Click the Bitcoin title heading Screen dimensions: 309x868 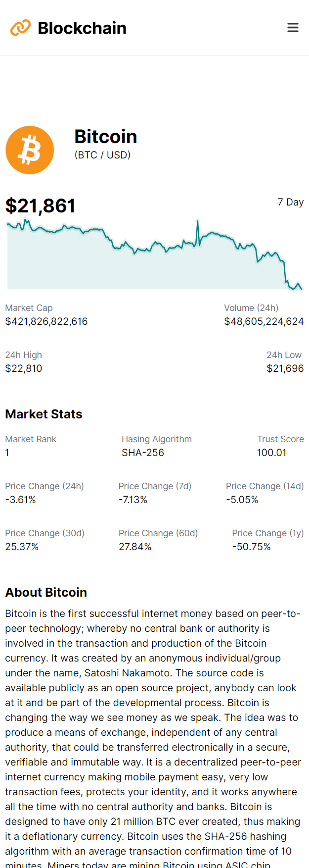click(106, 137)
